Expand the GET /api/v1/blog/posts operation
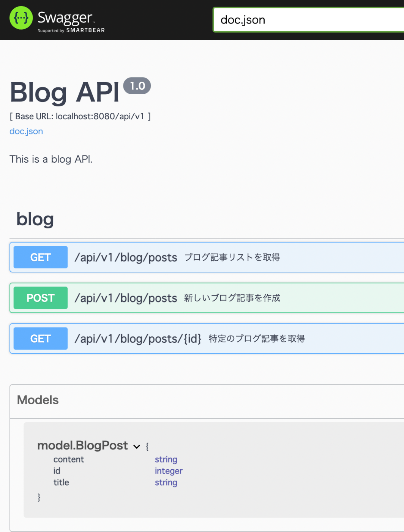Image resolution: width=404 pixels, height=532 pixels. click(207, 257)
